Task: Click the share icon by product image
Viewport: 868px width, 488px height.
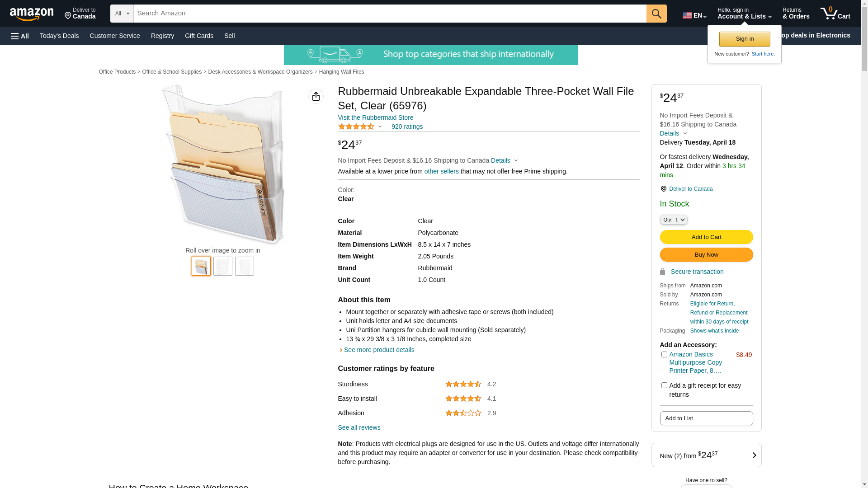Action: 316,96
